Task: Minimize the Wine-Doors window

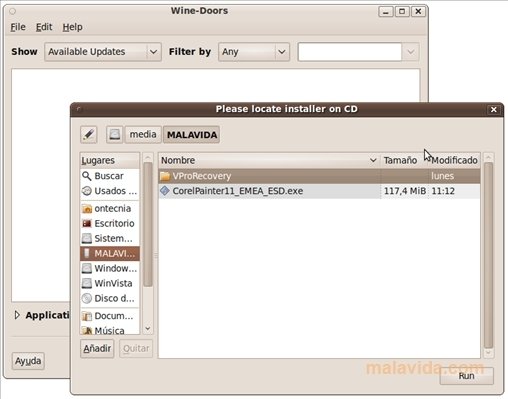Action: click(386, 12)
